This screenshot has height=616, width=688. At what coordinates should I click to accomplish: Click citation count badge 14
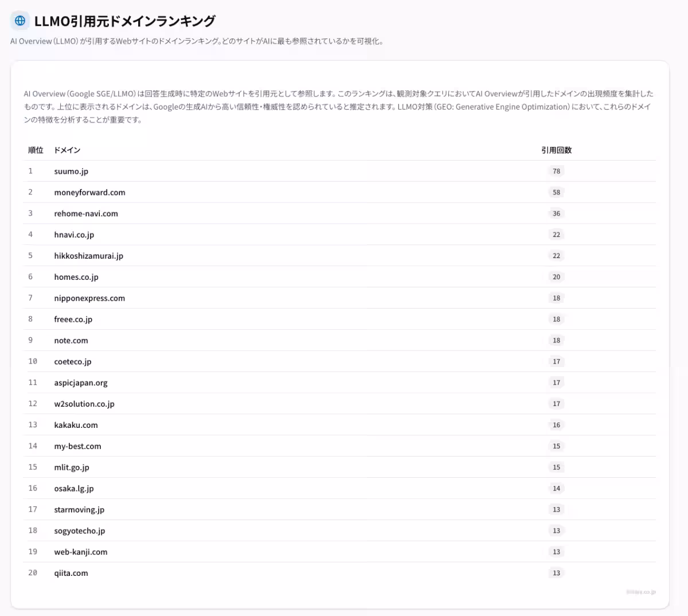(556, 489)
